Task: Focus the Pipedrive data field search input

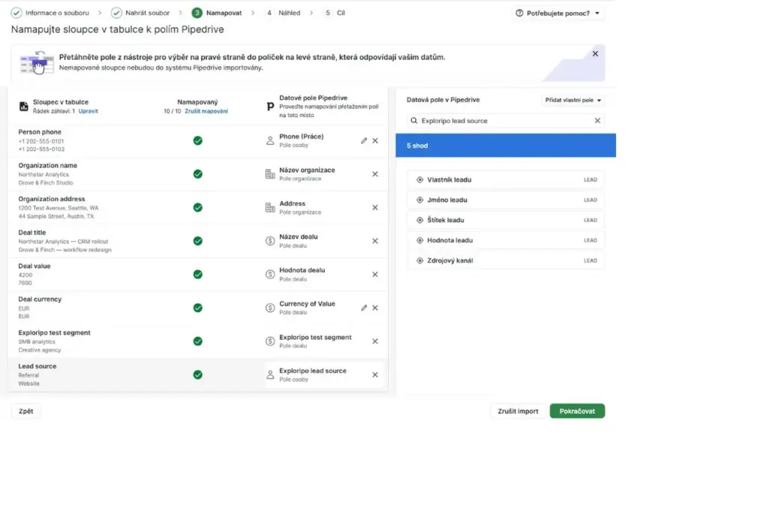Action: pos(506,121)
